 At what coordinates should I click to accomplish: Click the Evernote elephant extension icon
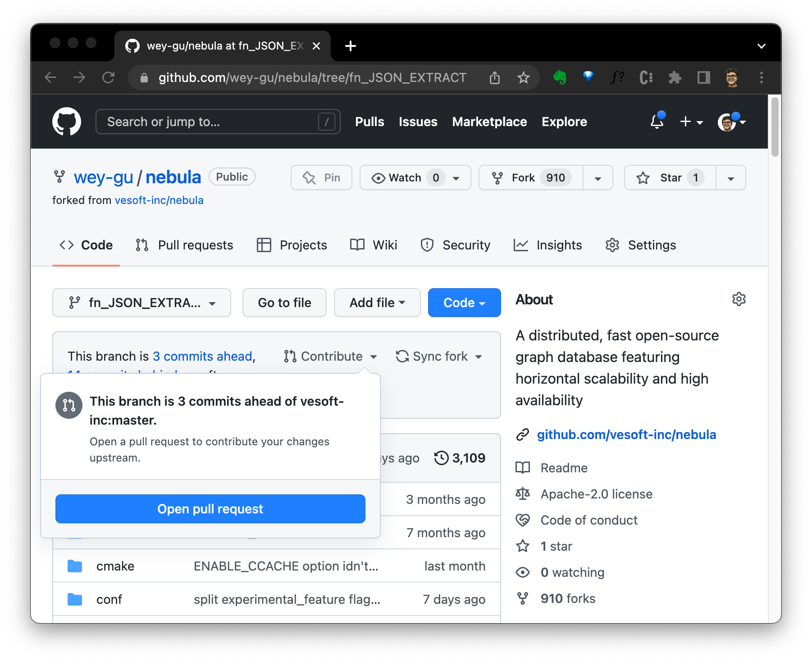pyautogui.click(x=560, y=77)
